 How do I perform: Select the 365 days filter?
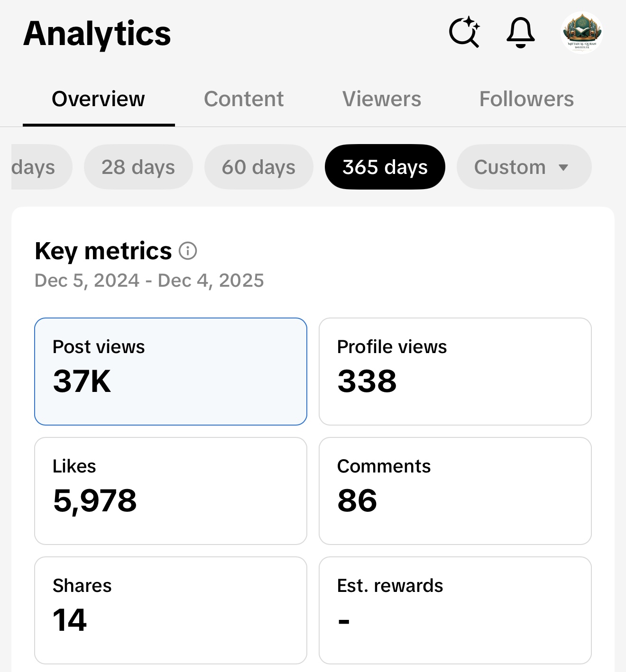(x=385, y=167)
